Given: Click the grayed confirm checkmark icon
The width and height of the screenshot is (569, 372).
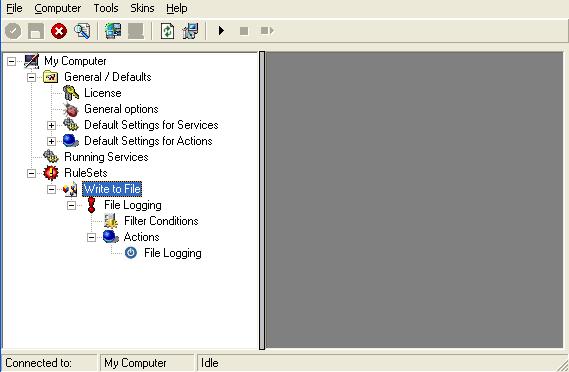Looking at the screenshot, I should tap(13, 31).
